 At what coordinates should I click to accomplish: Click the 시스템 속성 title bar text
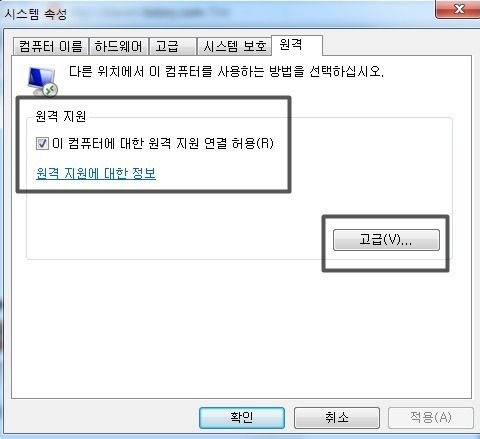tap(35, 14)
